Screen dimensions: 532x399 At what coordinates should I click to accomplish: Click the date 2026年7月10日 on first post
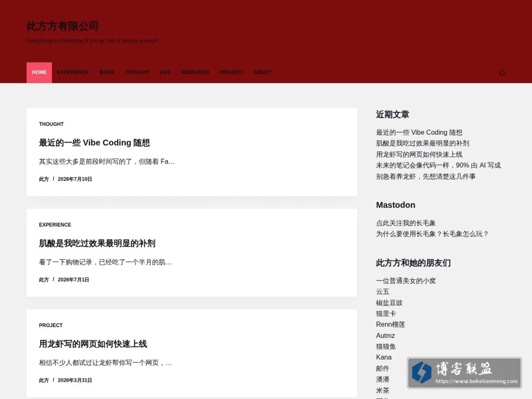pyautogui.click(x=75, y=179)
